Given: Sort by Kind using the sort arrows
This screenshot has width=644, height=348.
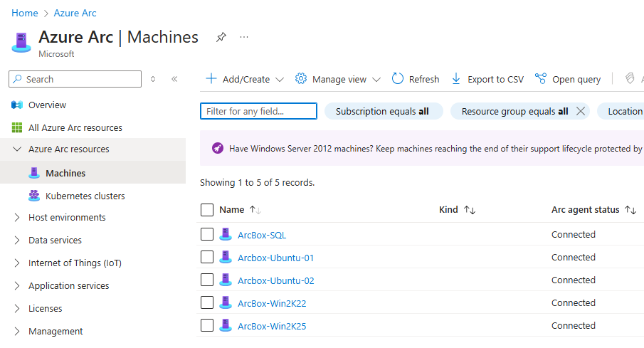Looking at the screenshot, I should pyautogui.click(x=470, y=210).
